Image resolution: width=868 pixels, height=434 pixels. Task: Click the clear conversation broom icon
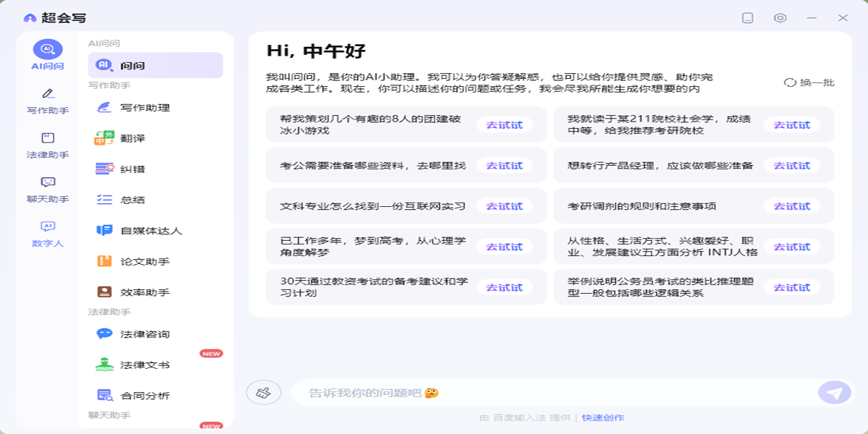264,393
